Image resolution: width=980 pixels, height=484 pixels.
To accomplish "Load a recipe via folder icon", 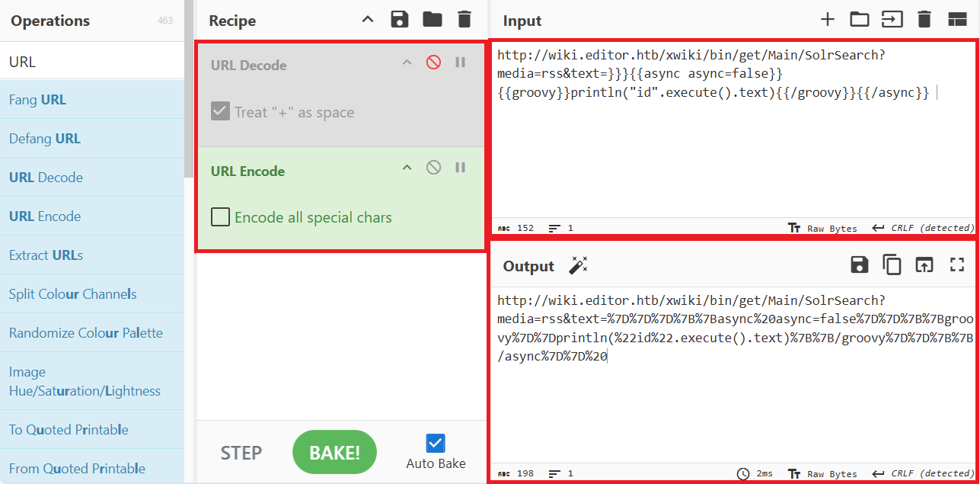I will (x=432, y=20).
